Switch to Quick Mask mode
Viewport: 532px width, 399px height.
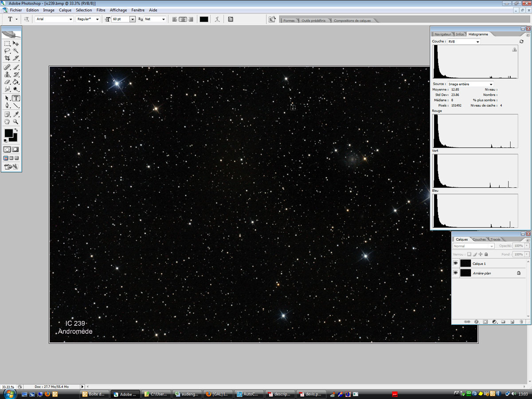coord(16,150)
